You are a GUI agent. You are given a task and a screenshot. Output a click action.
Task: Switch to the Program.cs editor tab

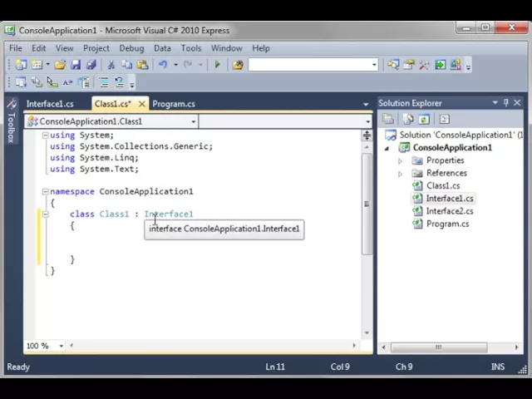(174, 104)
